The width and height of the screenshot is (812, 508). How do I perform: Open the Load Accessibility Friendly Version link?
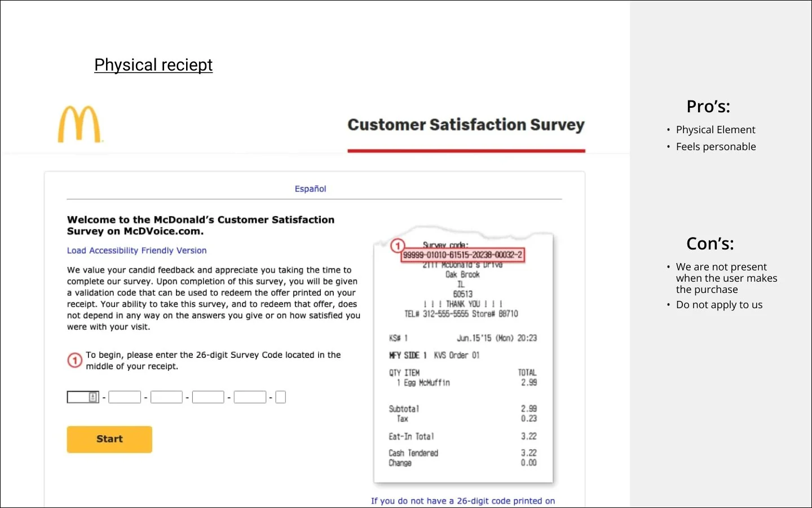point(136,251)
